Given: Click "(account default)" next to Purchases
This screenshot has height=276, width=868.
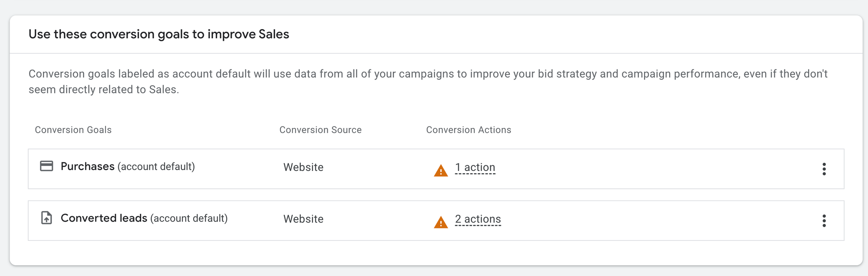Looking at the screenshot, I should tap(156, 167).
